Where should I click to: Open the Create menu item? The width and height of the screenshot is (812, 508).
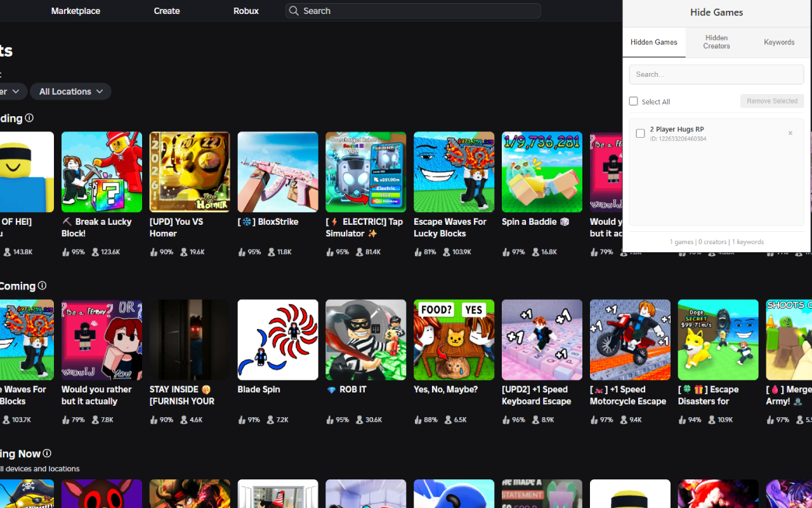tap(167, 11)
